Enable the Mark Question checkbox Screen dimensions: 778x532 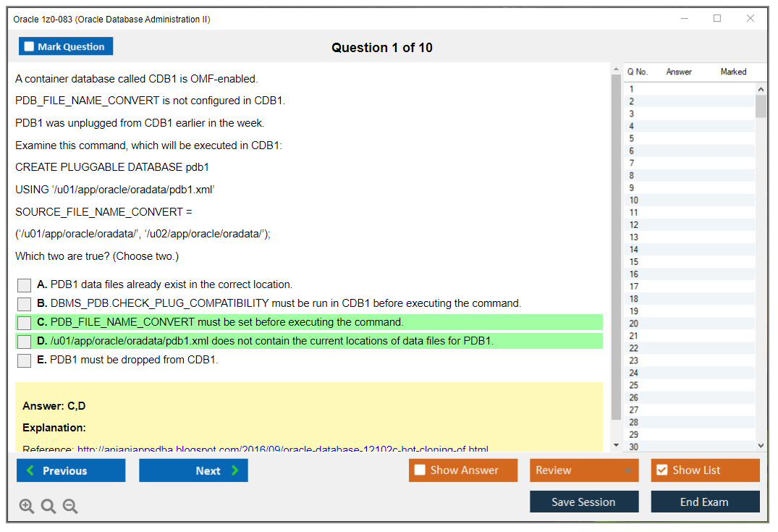[28, 46]
